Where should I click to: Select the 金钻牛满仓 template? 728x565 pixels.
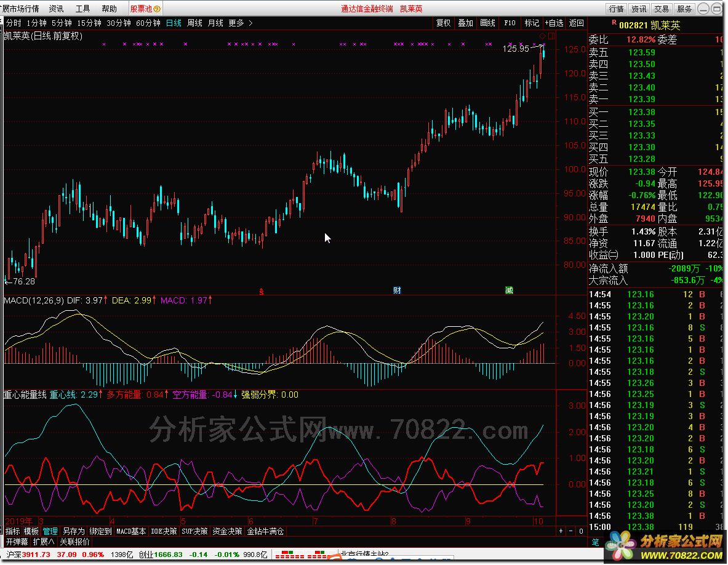(x=265, y=531)
